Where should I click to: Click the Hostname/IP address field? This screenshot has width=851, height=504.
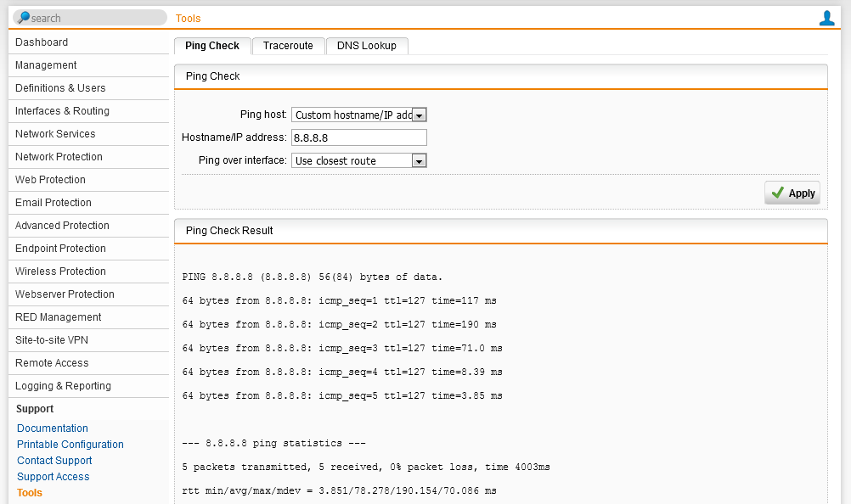358,137
